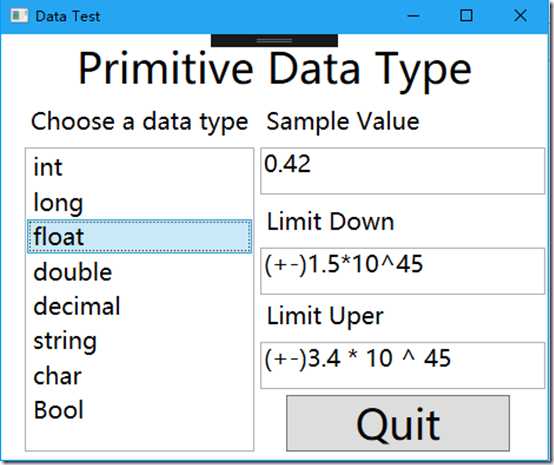This screenshot has height=465, width=554.
Task: Click empty area below Bool in list
Action: [140, 438]
